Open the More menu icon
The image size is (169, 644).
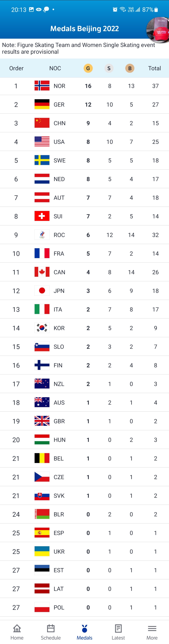coord(152,628)
